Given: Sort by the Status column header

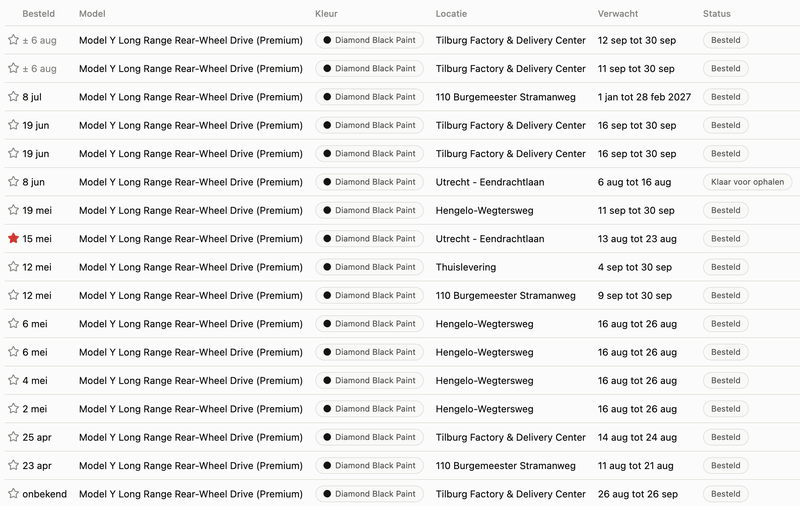Looking at the screenshot, I should coord(716,14).
